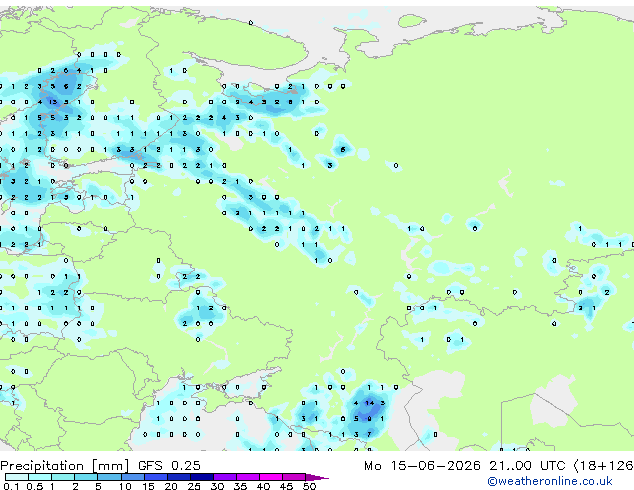
Task: Click the 'GFS 0.25' model label
Action: 169,466
